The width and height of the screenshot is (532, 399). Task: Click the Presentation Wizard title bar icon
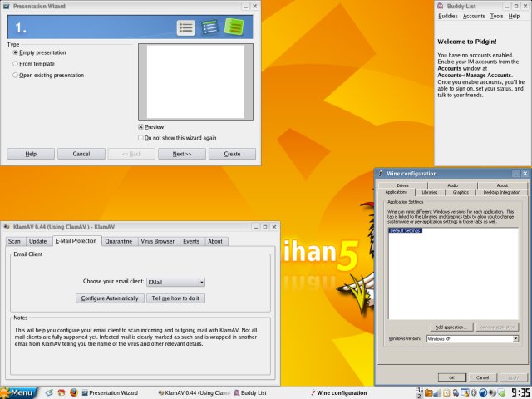pos(6,6)
